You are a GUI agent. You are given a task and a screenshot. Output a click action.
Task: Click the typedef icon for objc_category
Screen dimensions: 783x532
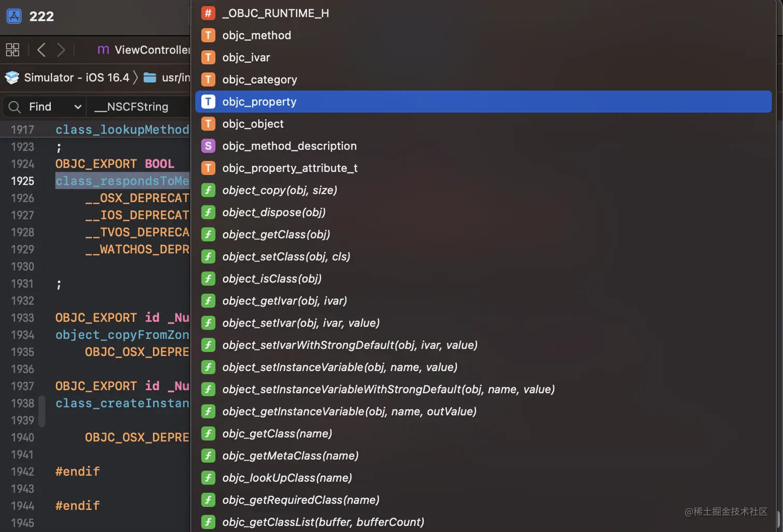point(208,80)
